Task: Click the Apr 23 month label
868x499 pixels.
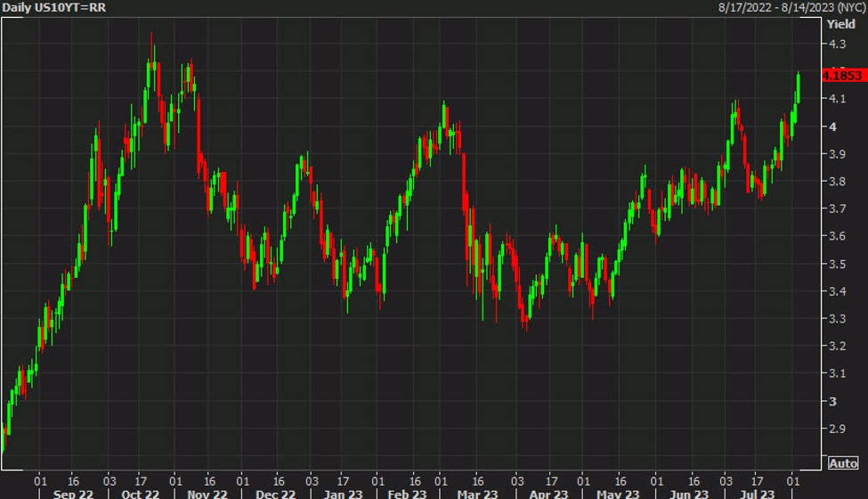Action: tap(548, 494)
